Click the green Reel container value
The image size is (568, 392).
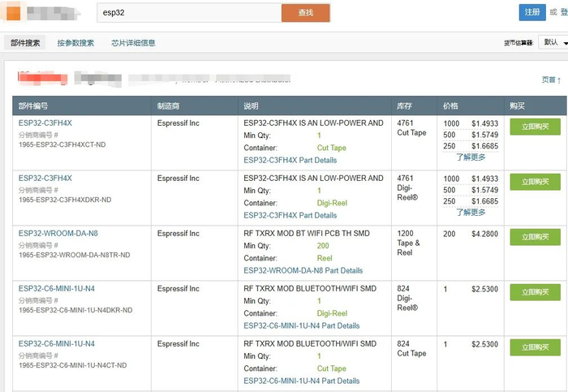[325, 258]
